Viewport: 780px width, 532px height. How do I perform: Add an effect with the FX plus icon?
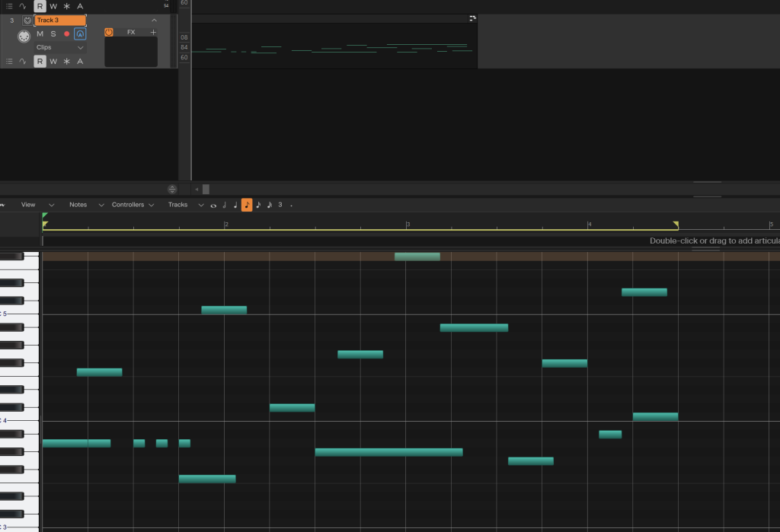[153, 32]
